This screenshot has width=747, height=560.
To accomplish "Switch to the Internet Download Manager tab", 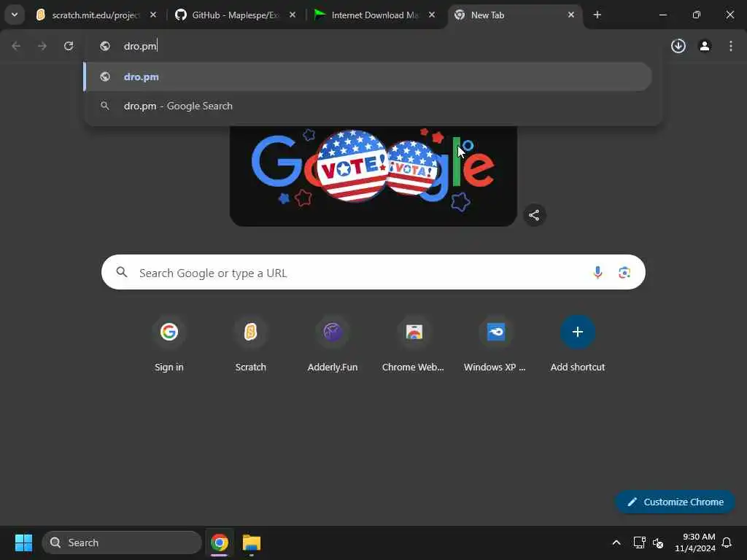I will pos(374,15).
